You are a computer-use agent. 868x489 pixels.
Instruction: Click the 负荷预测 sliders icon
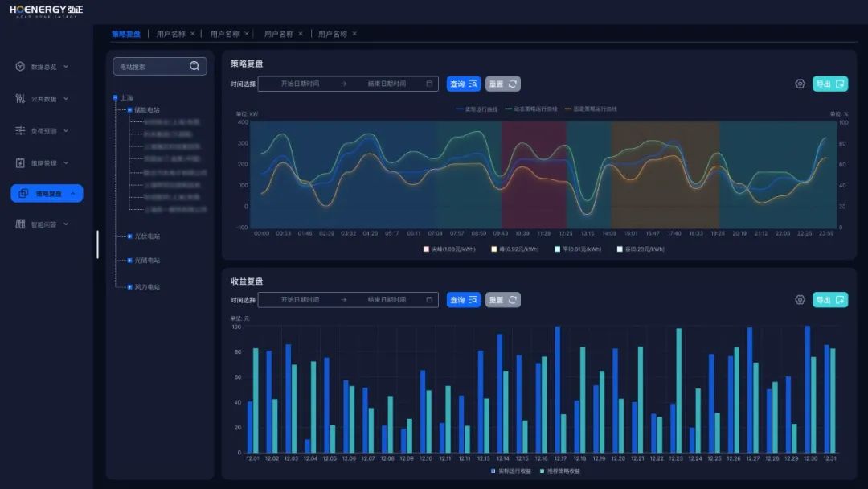point(20,130)
